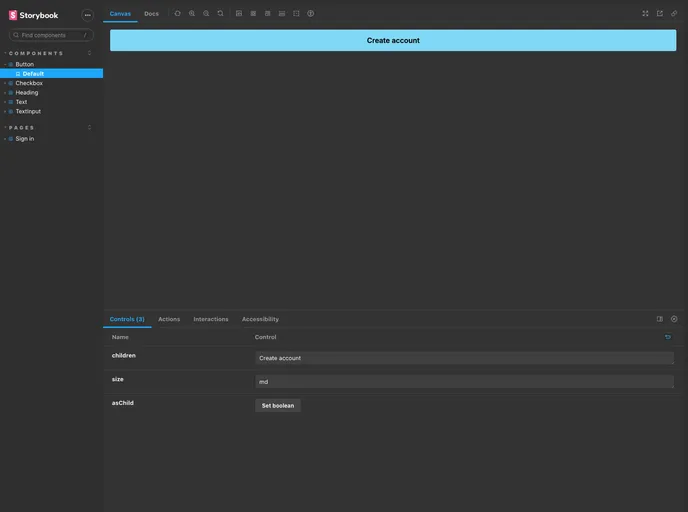Click the change addon panel orientation icon
Image resolution: width=688 pixels, height=512 pixels.
659,319
